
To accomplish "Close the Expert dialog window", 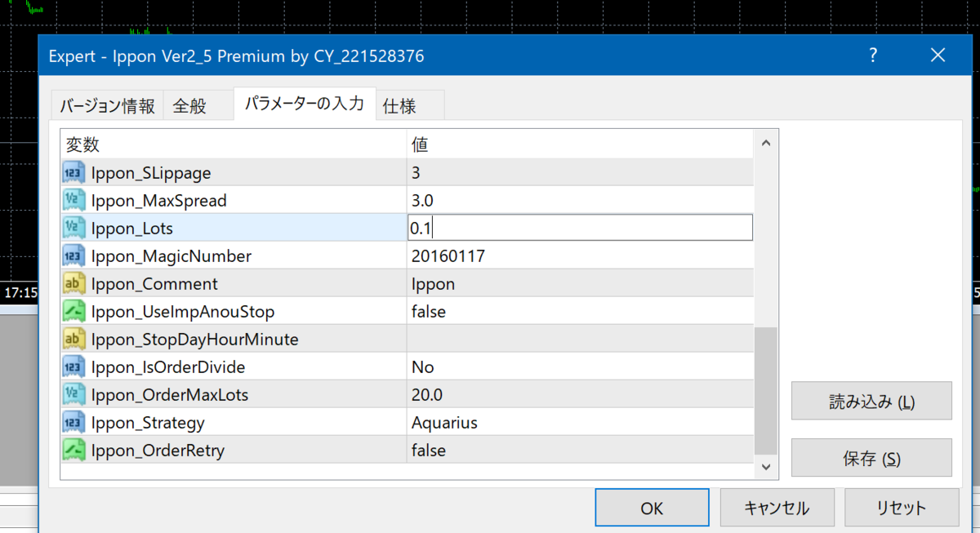I will [x=938, y=56].
